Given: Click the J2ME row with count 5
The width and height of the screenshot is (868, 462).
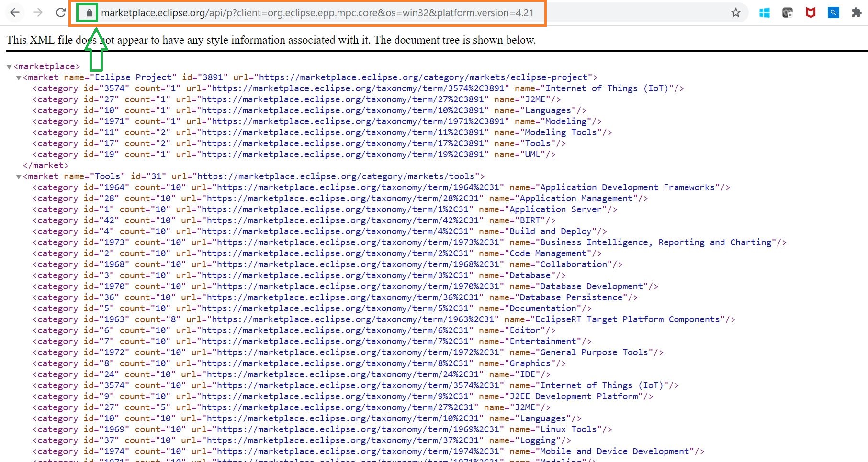Looking at the screenshot, I should pos(292,407).
